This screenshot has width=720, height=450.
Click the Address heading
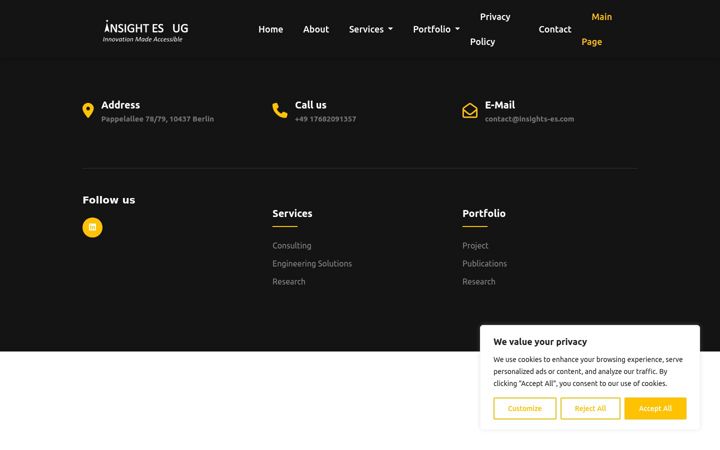(x=120, y=105)
